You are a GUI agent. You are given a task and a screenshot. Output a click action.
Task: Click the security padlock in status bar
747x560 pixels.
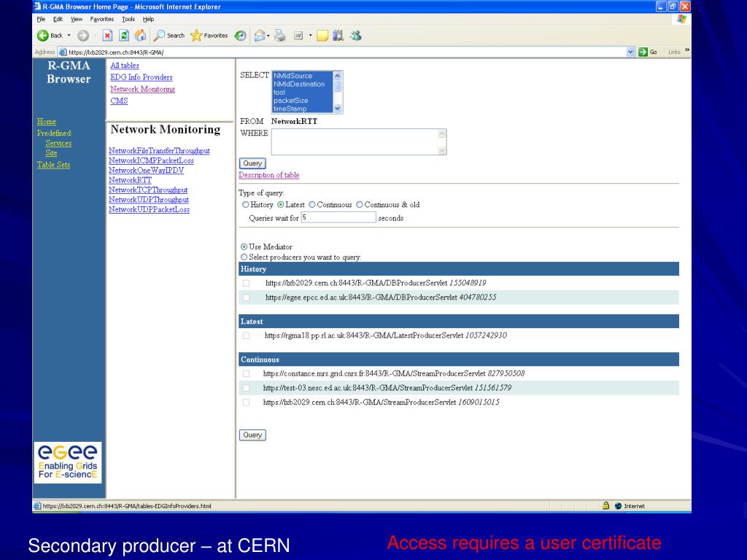[606, 506]
